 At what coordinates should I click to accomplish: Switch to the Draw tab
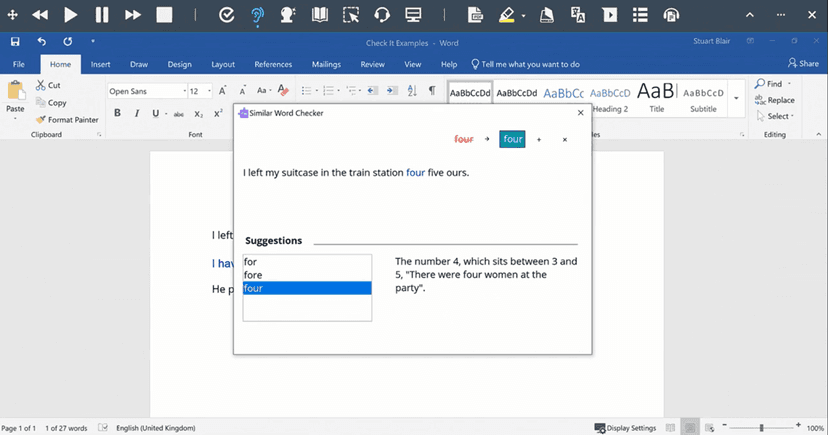139,64
